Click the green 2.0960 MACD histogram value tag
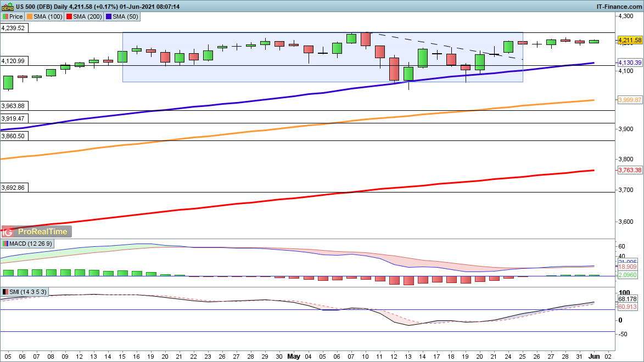 coord(629,275)
